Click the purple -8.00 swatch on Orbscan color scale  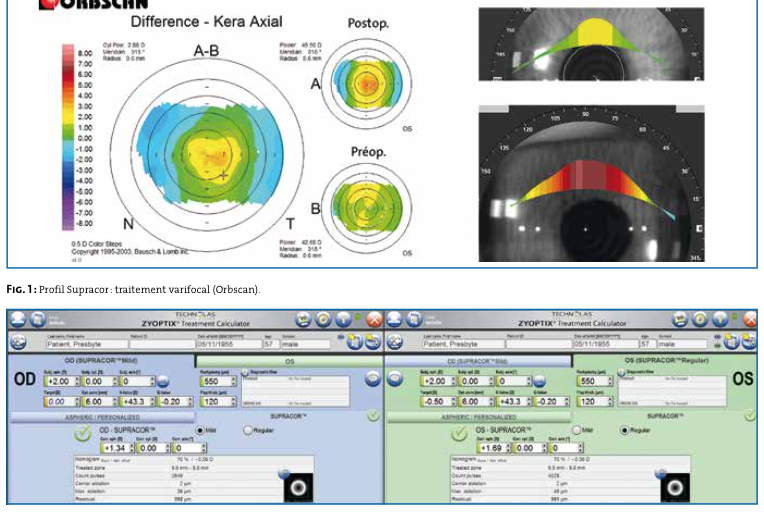(x=68, y=224)
